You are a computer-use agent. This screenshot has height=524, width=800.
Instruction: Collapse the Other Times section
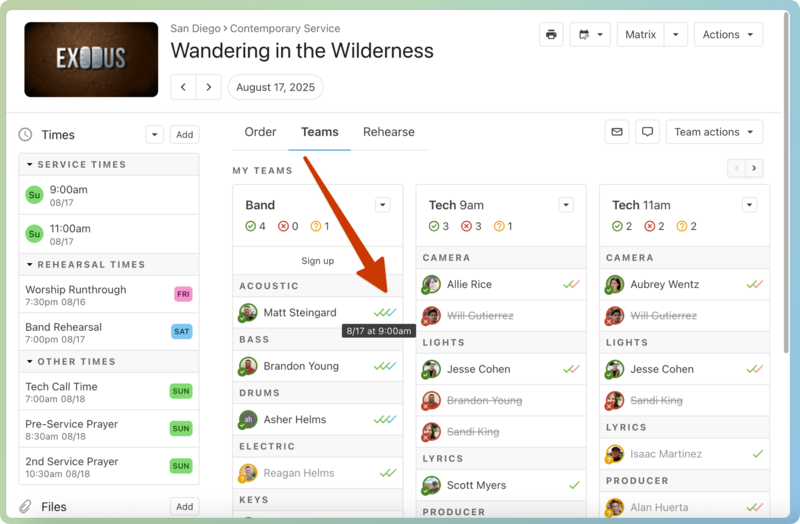[x=30, y=362]
